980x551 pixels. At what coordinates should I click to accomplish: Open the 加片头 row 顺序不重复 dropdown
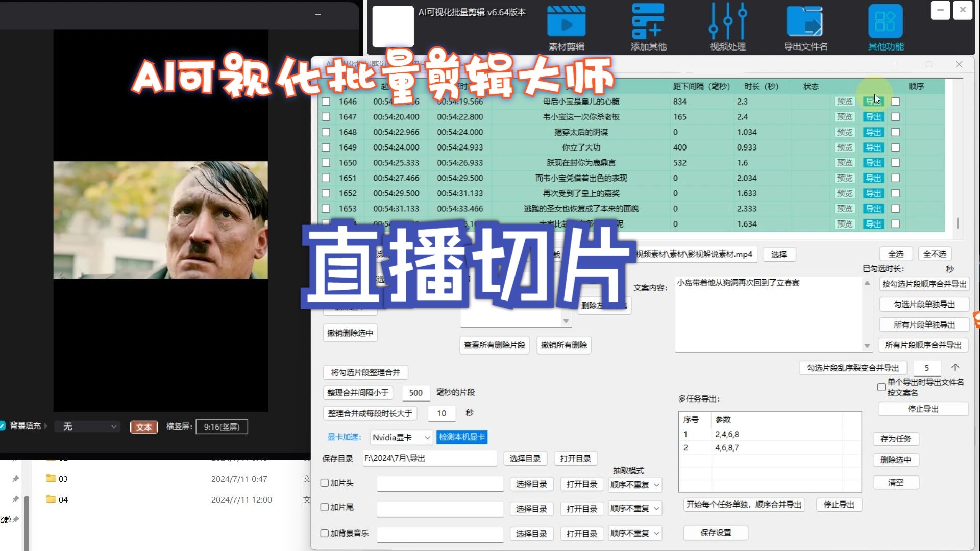tap(635, 484)
